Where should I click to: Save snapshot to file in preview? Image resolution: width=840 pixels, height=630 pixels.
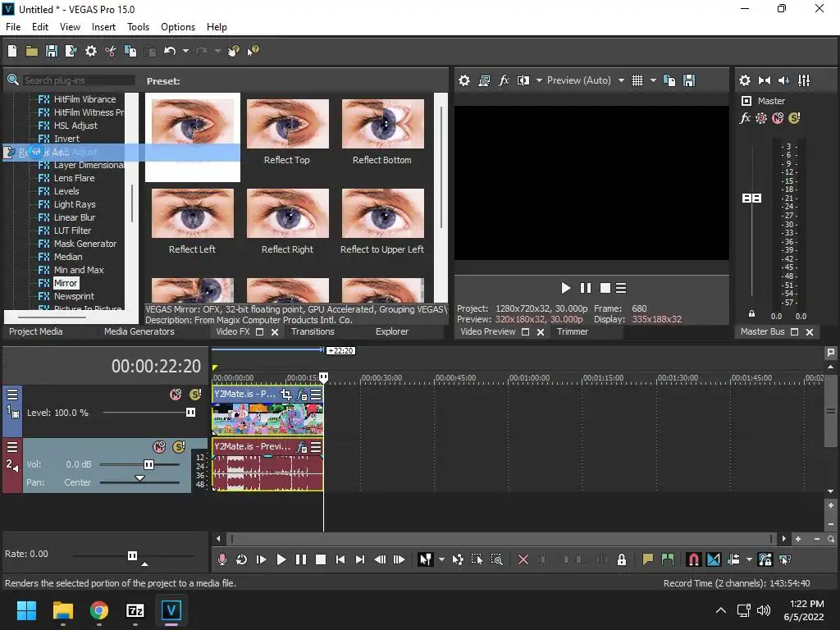tap(689, 80)
